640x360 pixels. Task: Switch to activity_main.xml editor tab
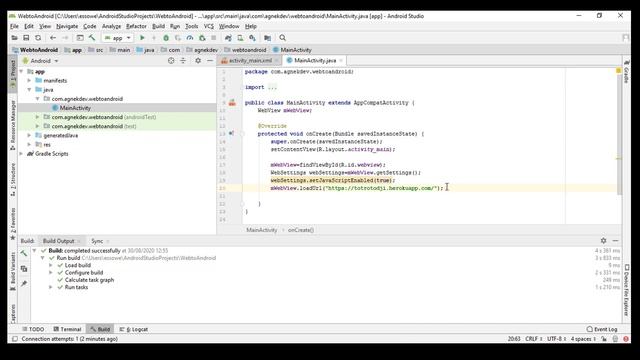(x=250, y=60)
